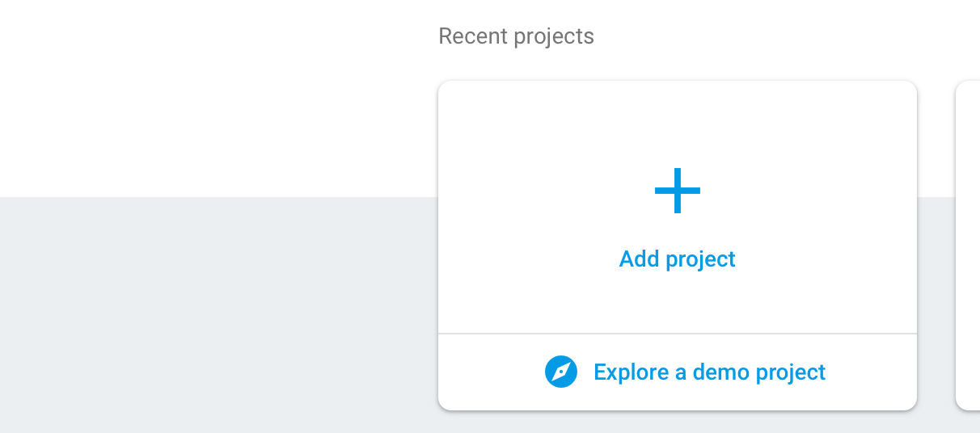Click the gap between the two project cards
This screenshot has height=433, width=980.
936,242
